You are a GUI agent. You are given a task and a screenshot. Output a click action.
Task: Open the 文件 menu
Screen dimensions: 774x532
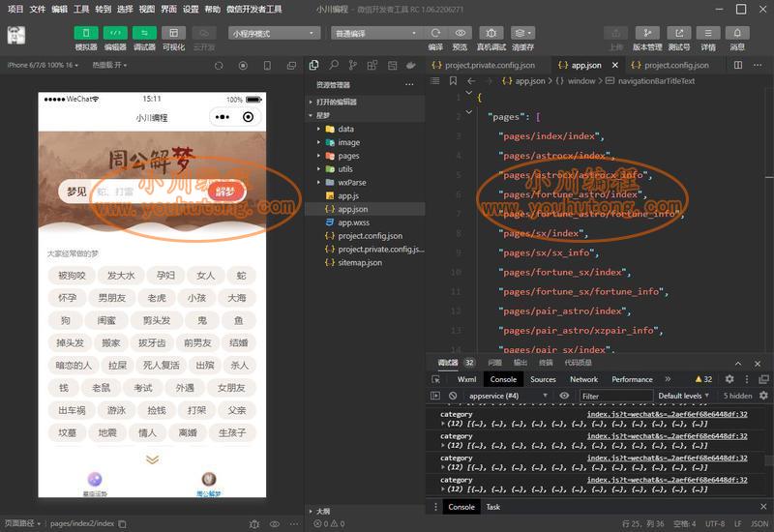[x=38, y=9]
